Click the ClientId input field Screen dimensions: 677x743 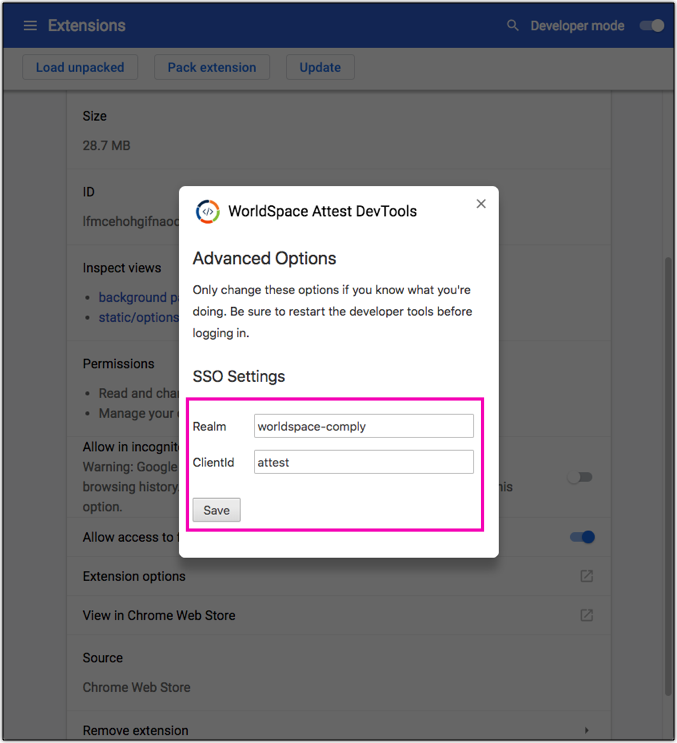pos(364,462)
